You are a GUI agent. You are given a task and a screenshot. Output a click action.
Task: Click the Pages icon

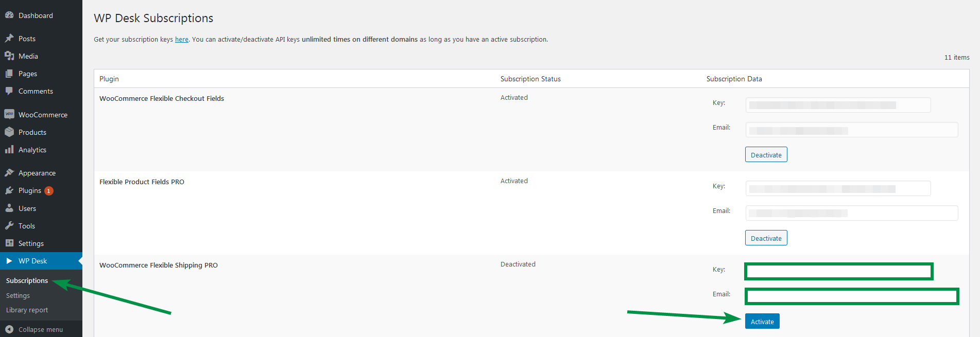click(x=9, y=73)
